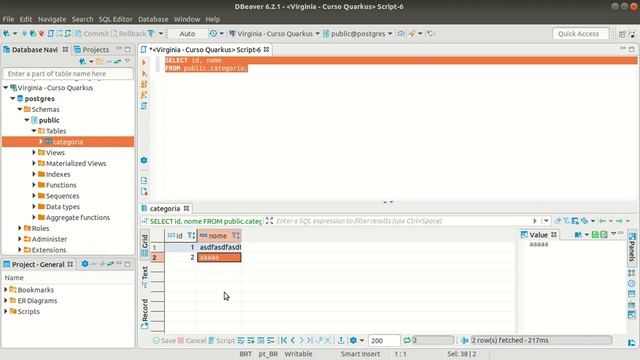Open the public@postgres schema dropdown
Screen dimensions: 640x360
(358, 33)
